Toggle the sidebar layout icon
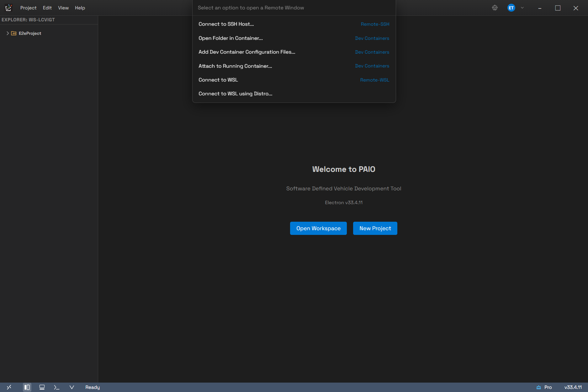This screenshot has width=588, height=392. click(x=27, y=387)
